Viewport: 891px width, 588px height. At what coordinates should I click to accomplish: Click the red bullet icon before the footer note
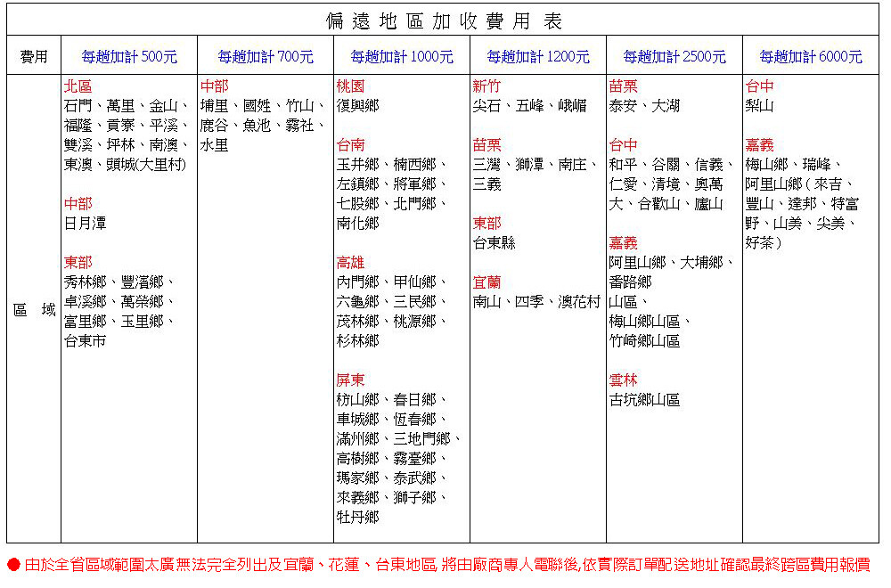coord(13,565)
